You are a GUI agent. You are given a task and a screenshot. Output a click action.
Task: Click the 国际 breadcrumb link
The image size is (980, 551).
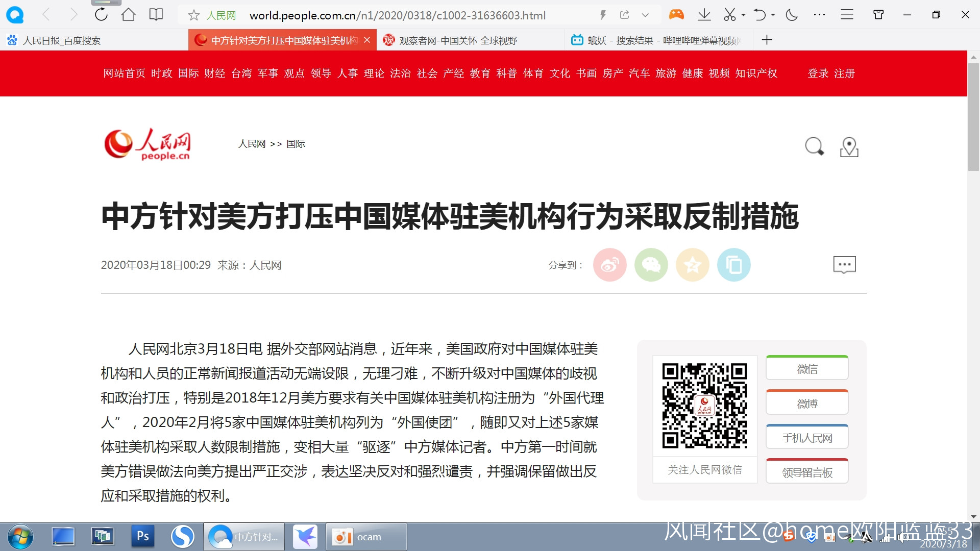coord(296,144)
